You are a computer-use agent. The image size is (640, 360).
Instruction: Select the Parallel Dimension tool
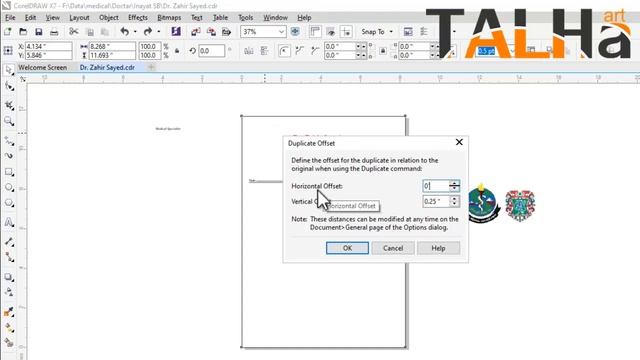click(9, 242)
